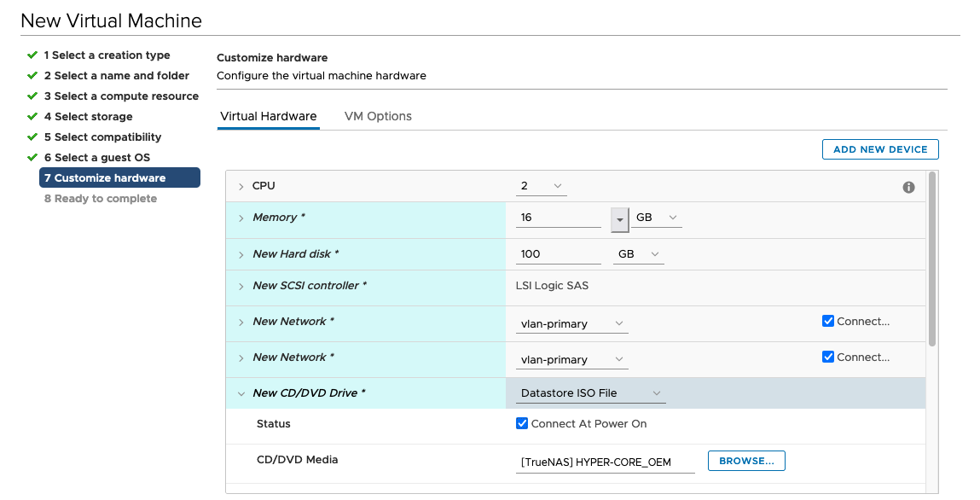Change hard disk unit GB dropdown
Image resolution: width=980 pixels, height=500 pixels.
click(638, 254)
